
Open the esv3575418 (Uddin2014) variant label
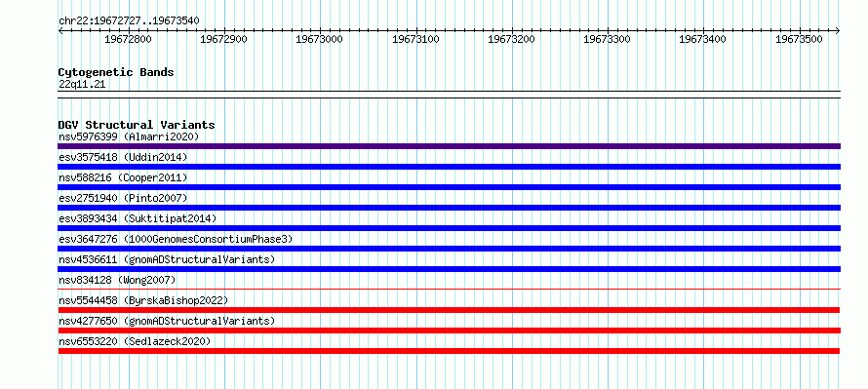[123, 157]
